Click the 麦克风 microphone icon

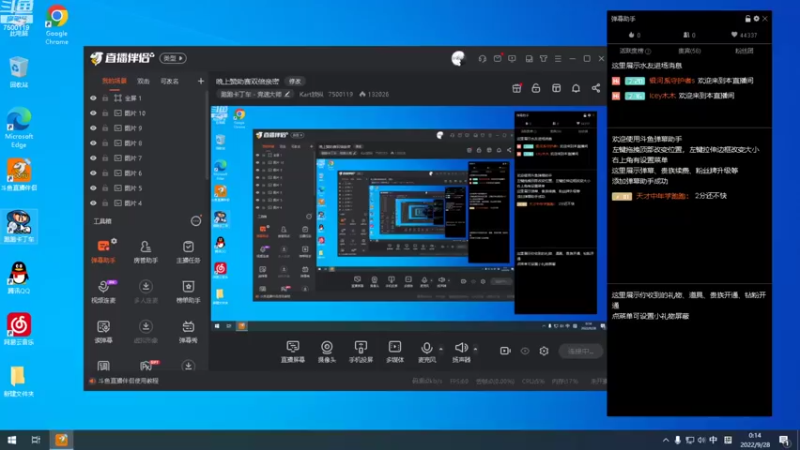[427, 348]
